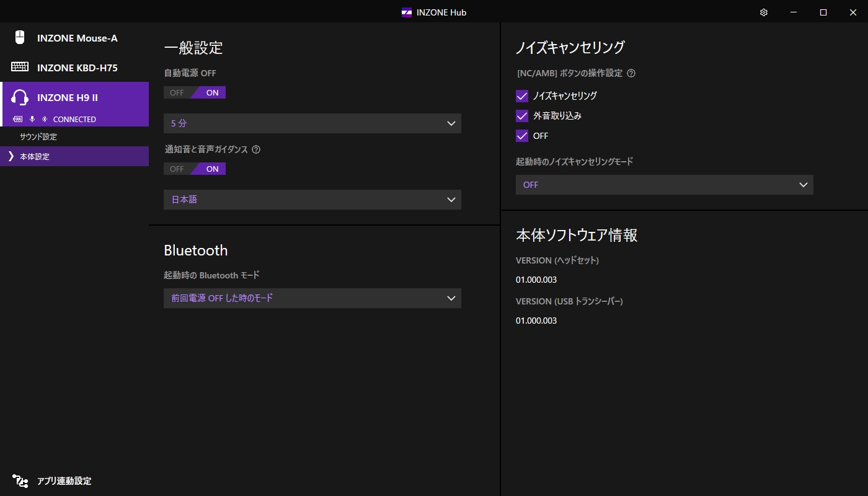868x496 pixels.
Task: Click the mouse icon for INZONE Mouse-A
Action: [20, 38]
